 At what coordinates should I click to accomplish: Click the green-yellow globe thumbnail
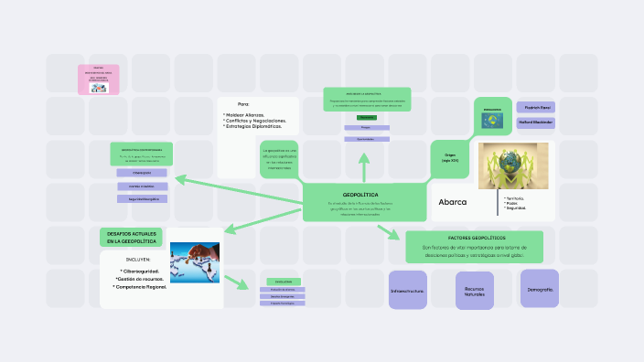492,121
